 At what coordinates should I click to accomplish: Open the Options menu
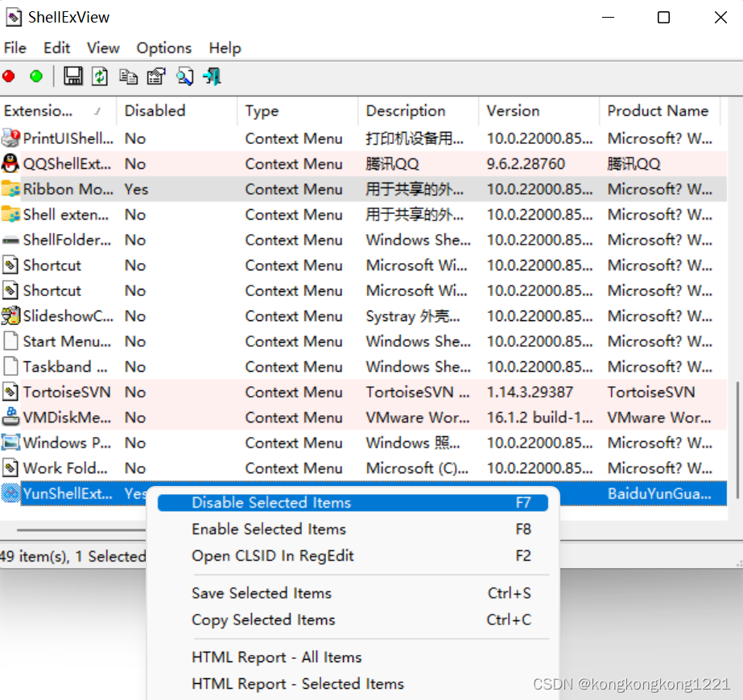[x=164, y=47]
